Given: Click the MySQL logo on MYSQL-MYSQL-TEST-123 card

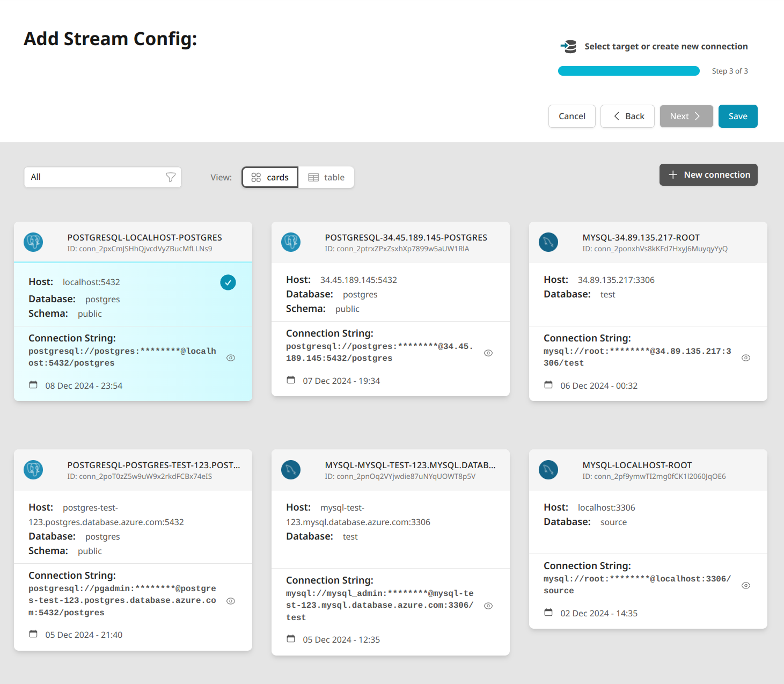Looking at the screenshot, I should (x=291, y=470).
